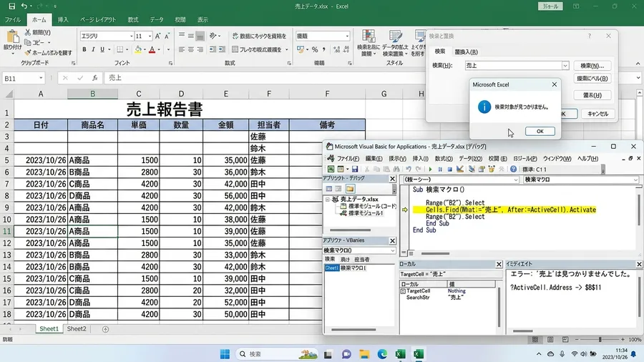
Task: Open the ファイル tab in Excel
Action: pyautogui.click(x=12, y=20)
